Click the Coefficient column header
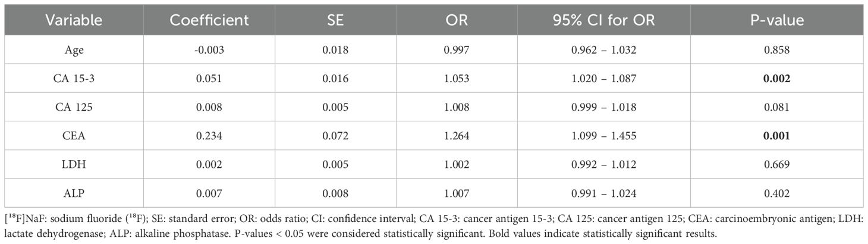 pyautogui.click(x=208, y=20)
